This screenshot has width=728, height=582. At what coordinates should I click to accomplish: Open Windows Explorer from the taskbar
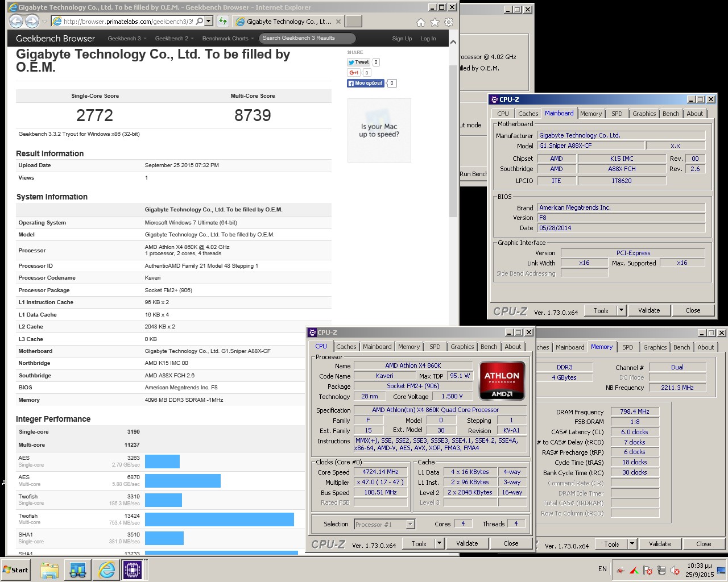49,569
